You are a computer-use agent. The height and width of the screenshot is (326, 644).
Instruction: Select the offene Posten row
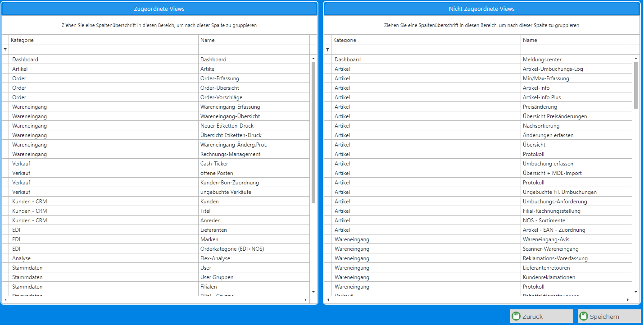coord(156,173)
